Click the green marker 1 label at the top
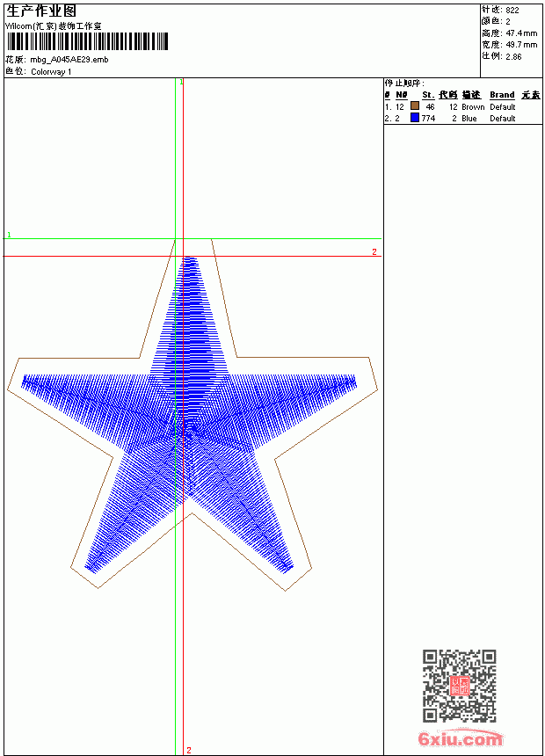This screenshot has width=545, height=756. point(181,83)
